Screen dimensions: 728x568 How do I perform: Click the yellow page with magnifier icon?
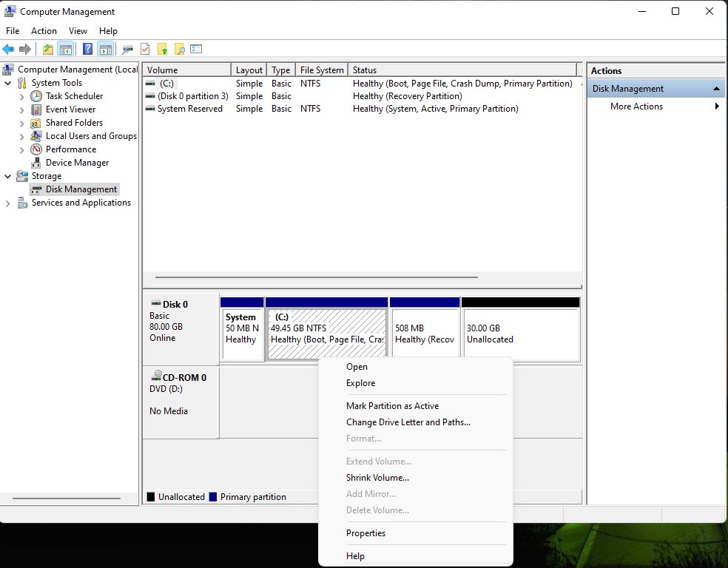[179, 49]
